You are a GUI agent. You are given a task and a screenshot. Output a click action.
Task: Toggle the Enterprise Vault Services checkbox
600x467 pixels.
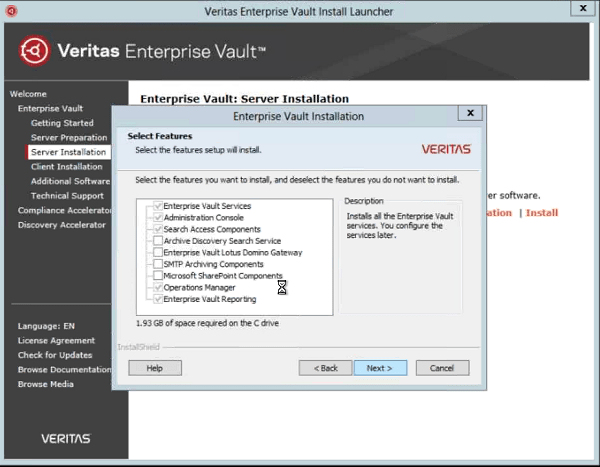[157, 206]
